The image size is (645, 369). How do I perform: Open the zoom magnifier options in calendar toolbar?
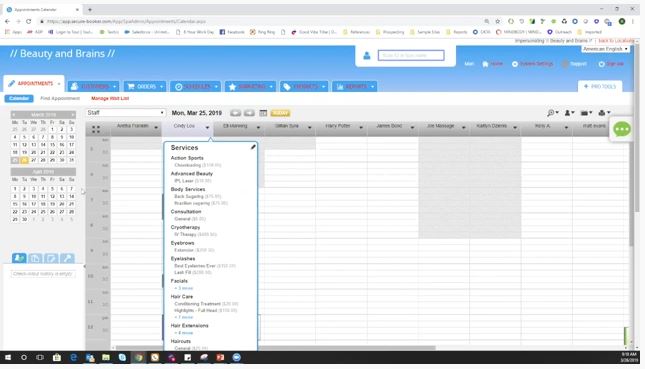point(552,112)
